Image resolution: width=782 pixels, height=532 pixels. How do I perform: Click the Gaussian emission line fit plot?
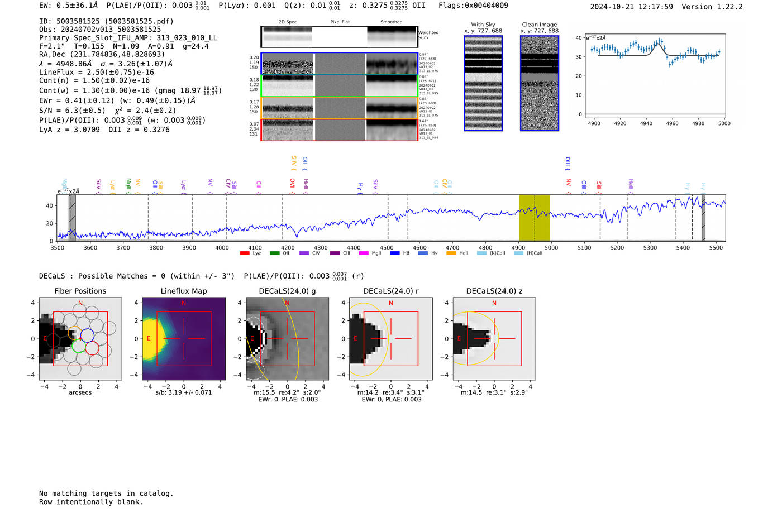655,76
